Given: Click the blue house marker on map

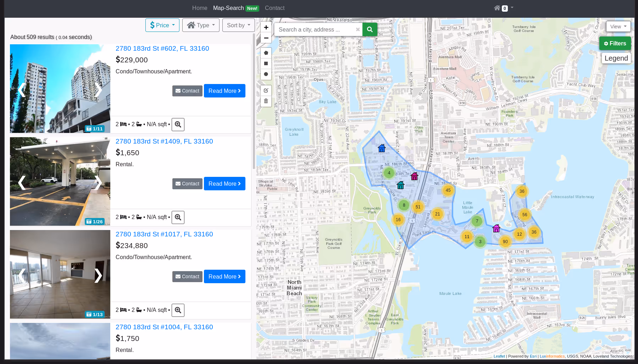Looking at the screenshot, I should coord(382,148).
